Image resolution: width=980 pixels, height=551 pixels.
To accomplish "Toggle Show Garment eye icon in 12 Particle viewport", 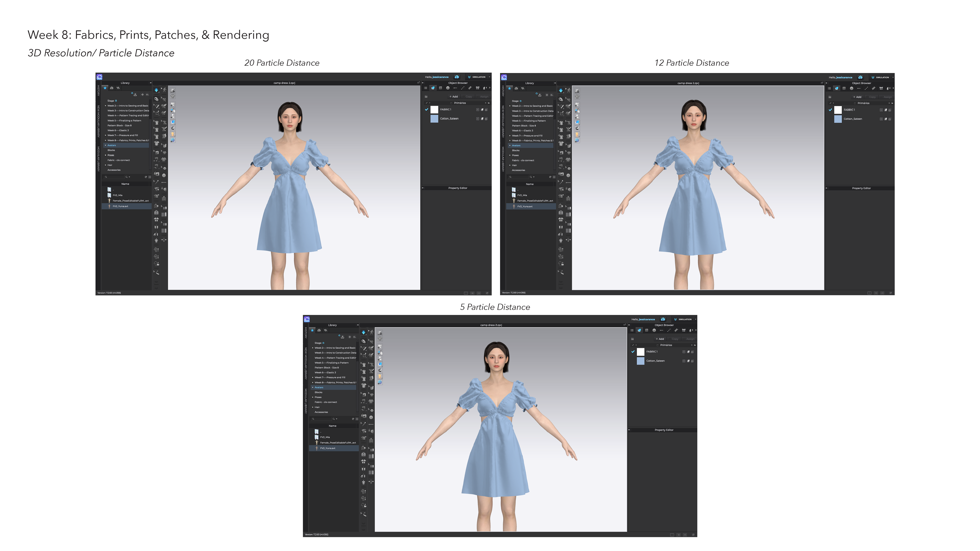I will click(x=577, y=105).
